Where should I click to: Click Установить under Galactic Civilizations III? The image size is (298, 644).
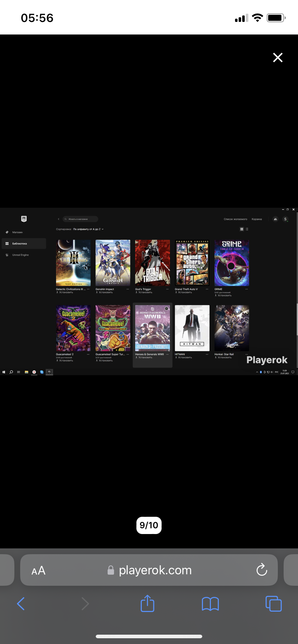[65, 292]
